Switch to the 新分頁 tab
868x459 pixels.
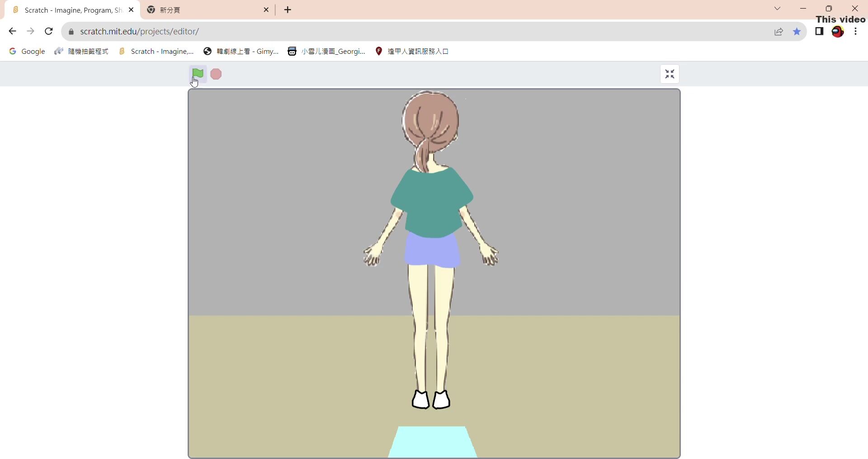click(203, 10)
